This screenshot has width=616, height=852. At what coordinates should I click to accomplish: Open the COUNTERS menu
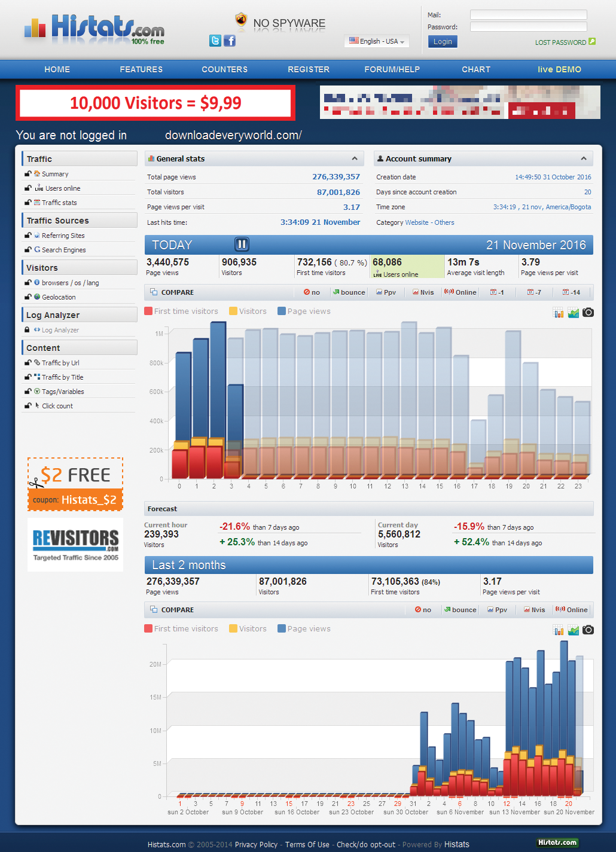(x=224, y=69)
